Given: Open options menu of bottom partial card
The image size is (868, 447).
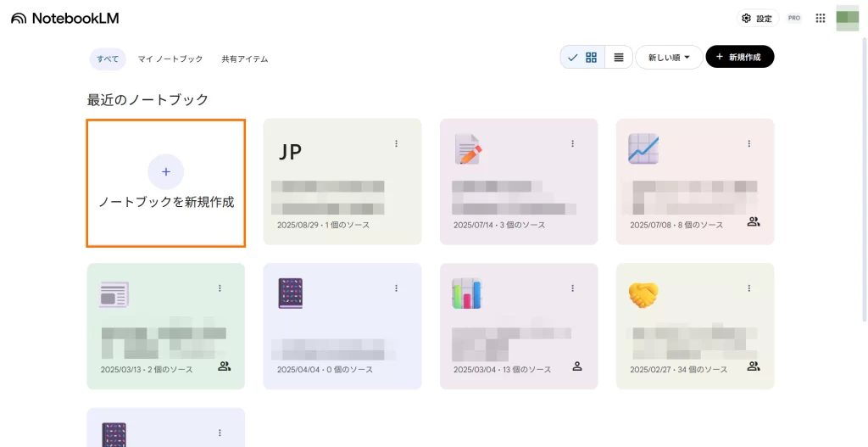Looking at the screenshot, I should pyautogui.click(x=220, y=433).
